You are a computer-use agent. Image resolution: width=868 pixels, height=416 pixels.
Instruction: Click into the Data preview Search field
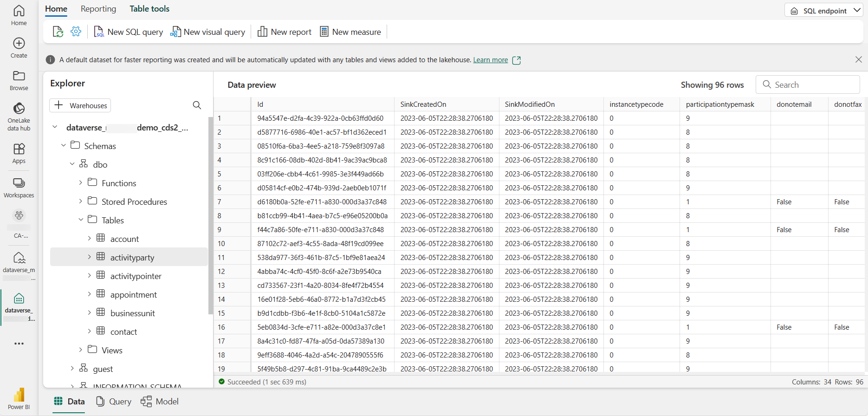tap(808, 84)
